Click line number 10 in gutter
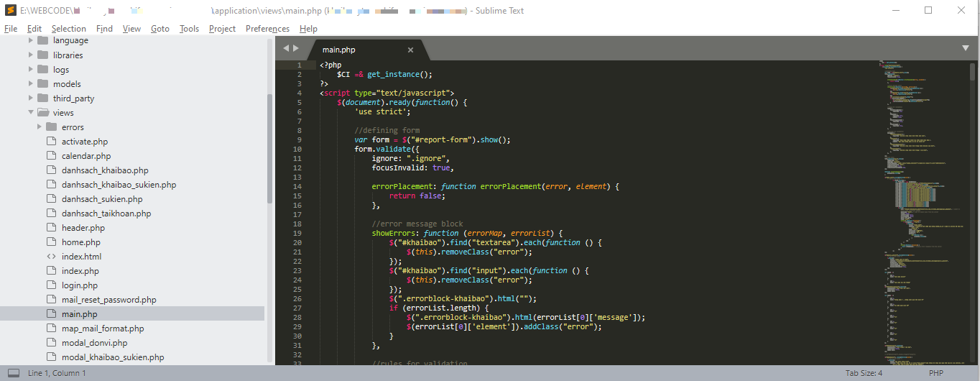 [x=297, y=149]
